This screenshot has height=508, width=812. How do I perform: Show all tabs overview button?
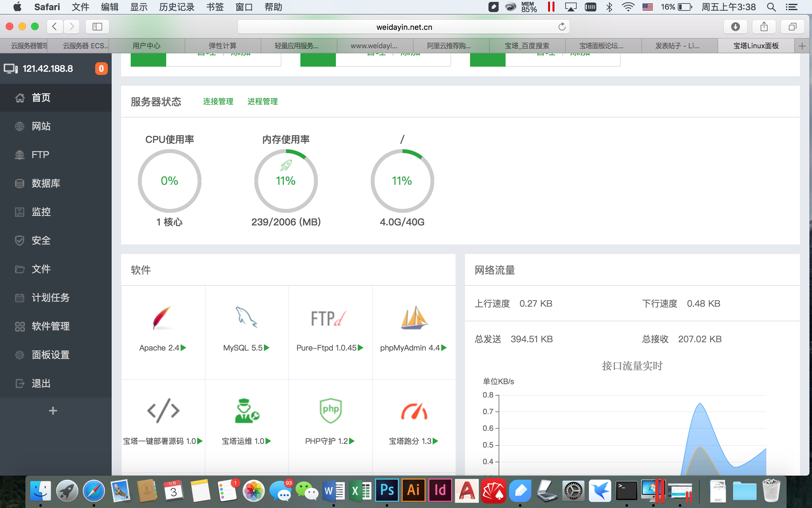[x=793, y=27]
